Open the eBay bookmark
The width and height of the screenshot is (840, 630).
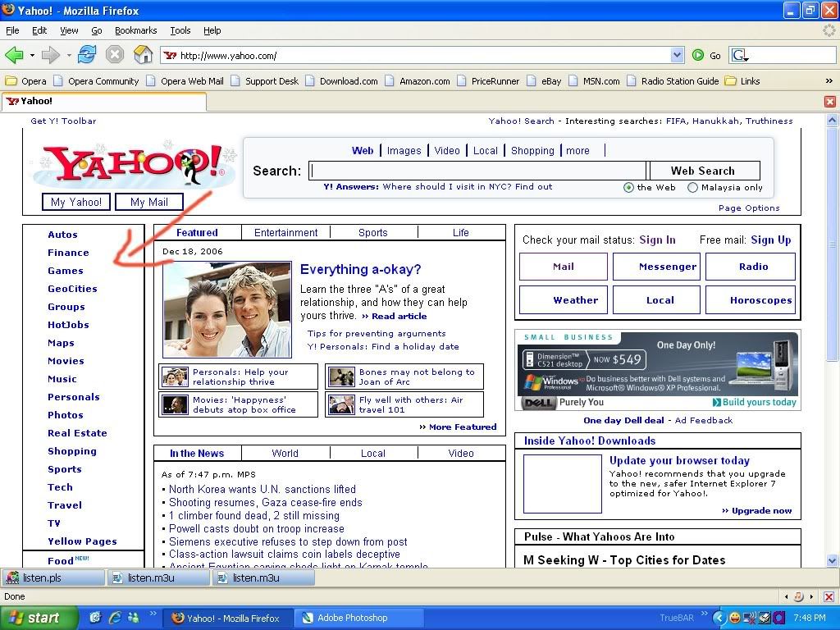click(x=545, y=81)
